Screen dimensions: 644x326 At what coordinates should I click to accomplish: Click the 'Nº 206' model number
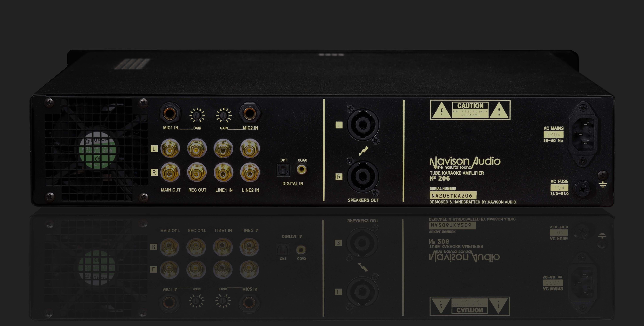pyautogui.click(x=440, y=178)
